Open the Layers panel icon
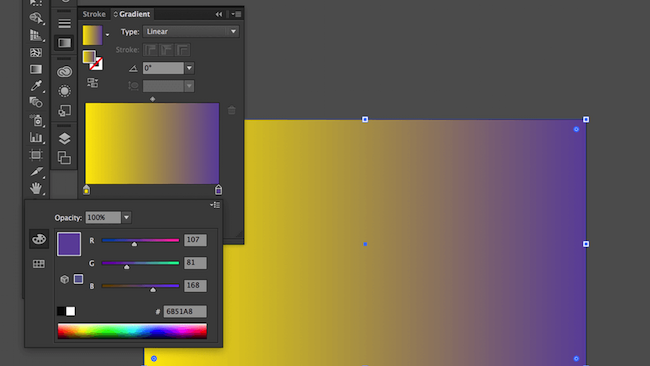650x366 pixels. tap(64, 138)
